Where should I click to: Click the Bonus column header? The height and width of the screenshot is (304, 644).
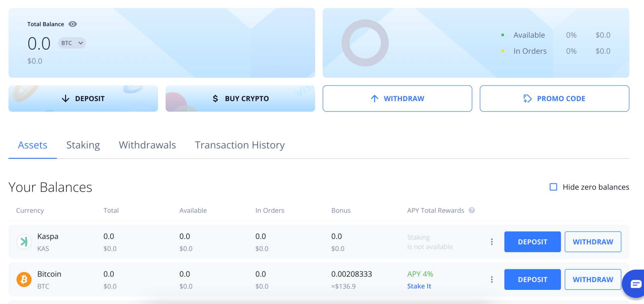coord(341,210)
